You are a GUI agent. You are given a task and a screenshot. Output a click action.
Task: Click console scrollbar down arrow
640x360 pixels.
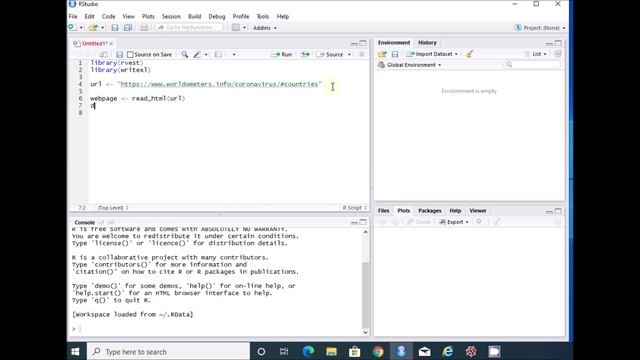[x=365, y=332]
